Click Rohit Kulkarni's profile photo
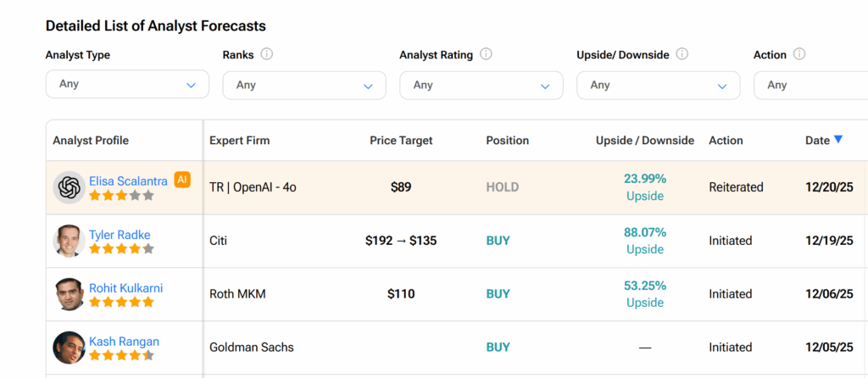The height and width of the screenshot is (378, 868). 69,294
